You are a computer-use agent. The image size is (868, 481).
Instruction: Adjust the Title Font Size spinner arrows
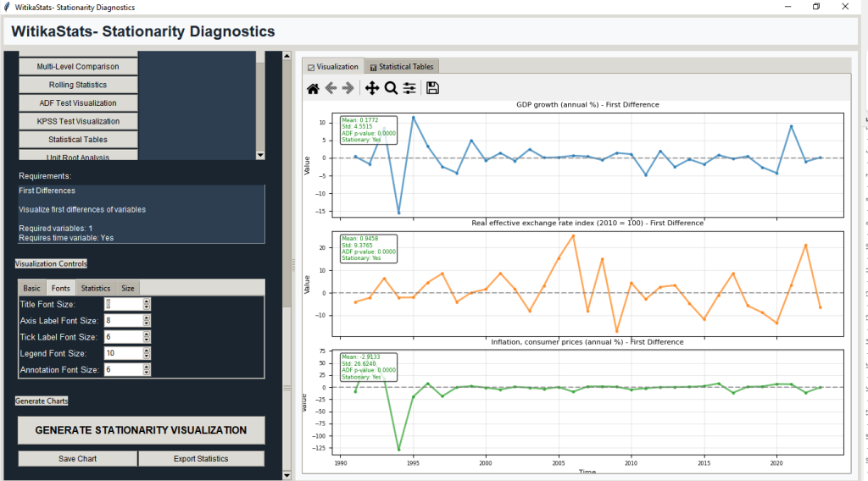click(x=147, y=304)
